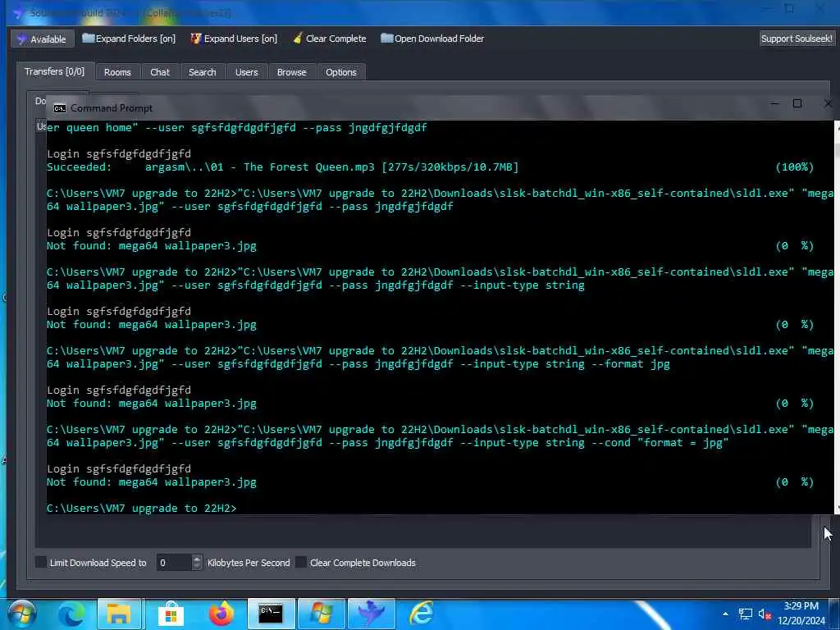Viewport: 840px width, 630px height.
Task: Open clock showing 3:29 PM
Action: [801, 614]
